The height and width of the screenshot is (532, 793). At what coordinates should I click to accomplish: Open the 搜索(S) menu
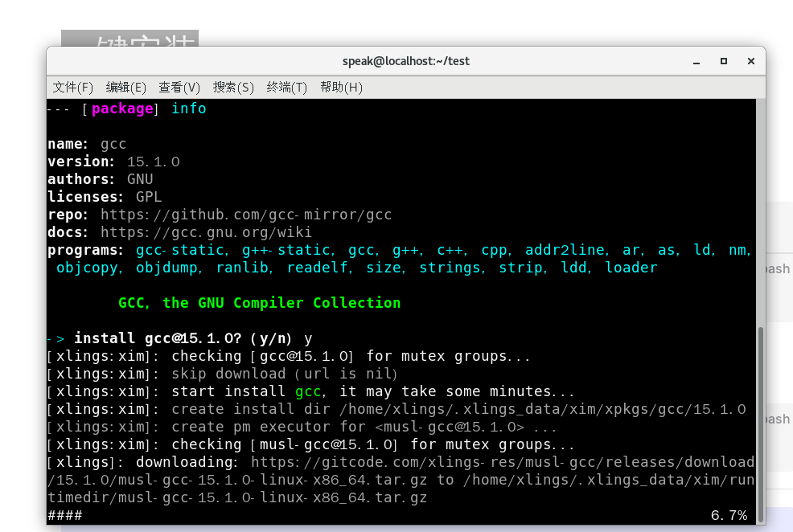click(233, 88)
